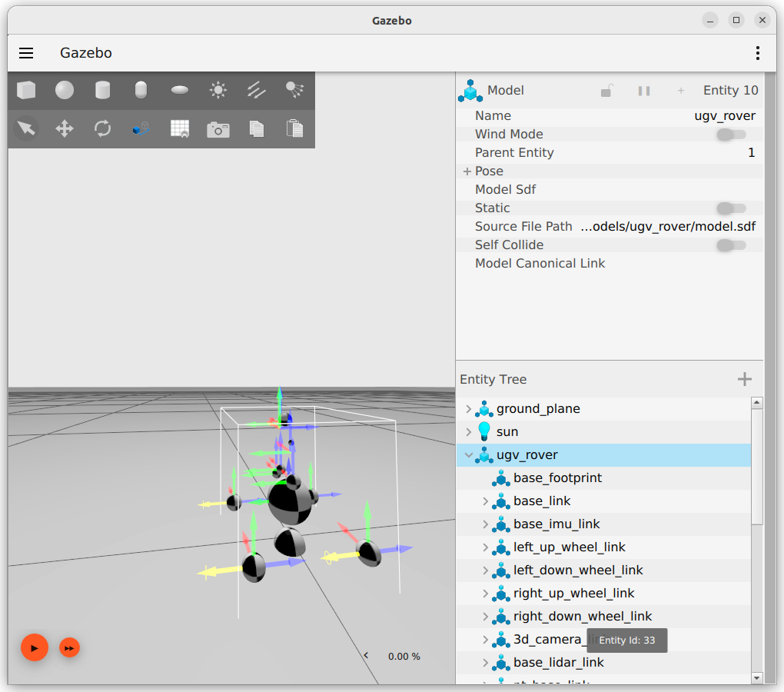This screenshot has height=692, width=784.
Task: Toggle the Wind Mode switch
Action: coord(731,135)
